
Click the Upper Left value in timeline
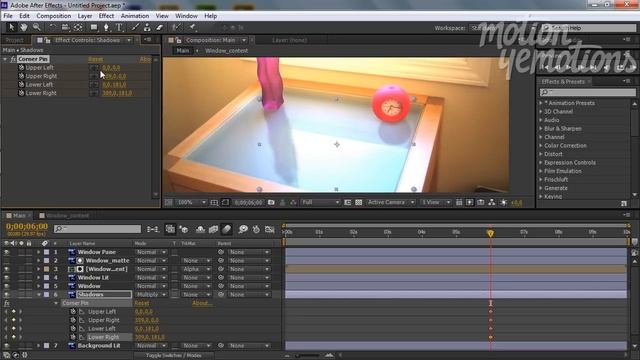(143, 312)
